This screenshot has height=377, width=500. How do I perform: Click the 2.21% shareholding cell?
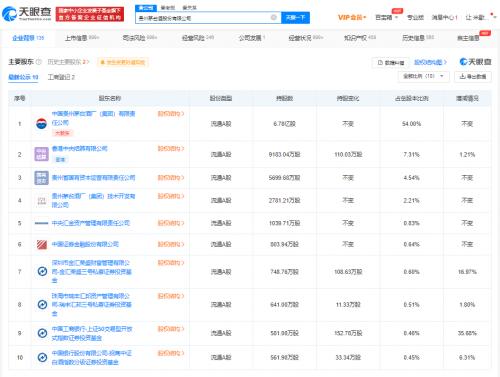[411, 200]
